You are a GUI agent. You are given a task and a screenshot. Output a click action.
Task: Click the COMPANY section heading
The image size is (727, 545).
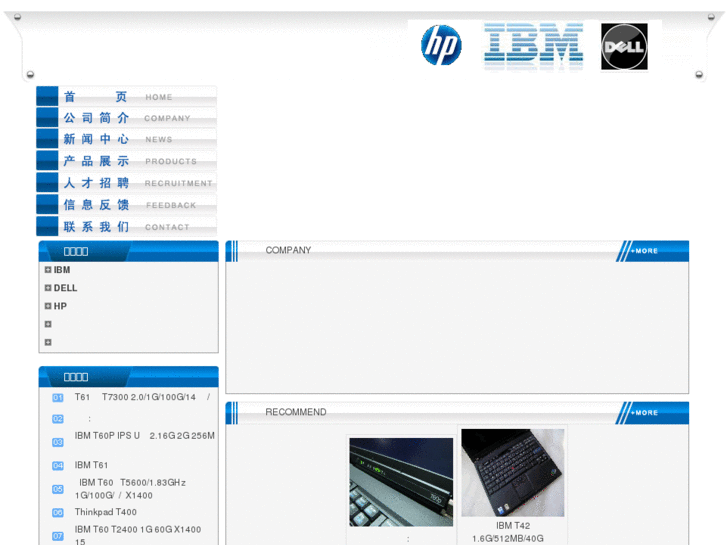(x=288, y=250)
